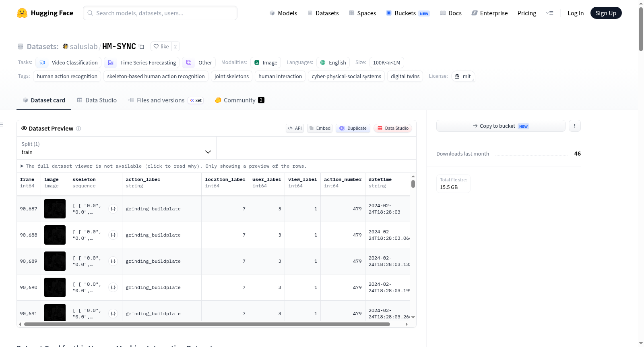Open the human interaction tag
644x347 pixels.
coord(280,76)
